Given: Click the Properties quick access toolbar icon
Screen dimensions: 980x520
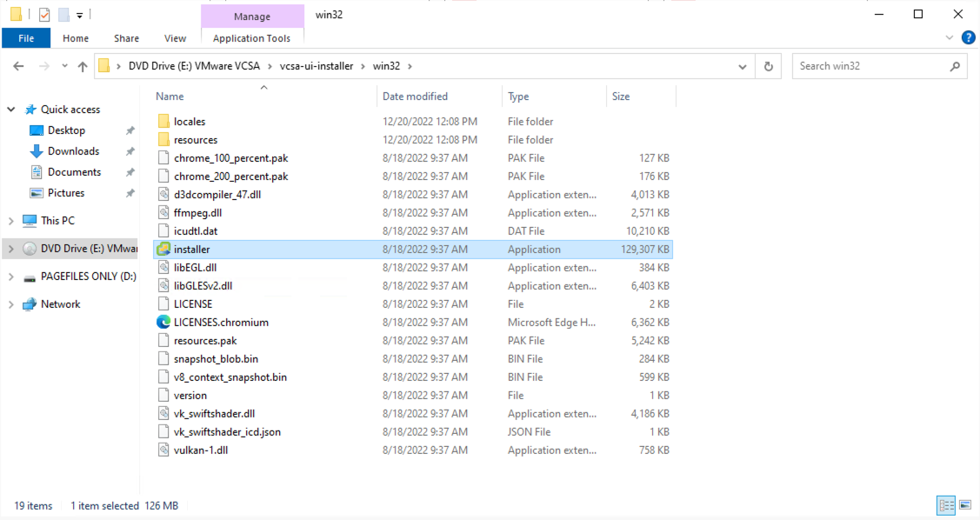Looking at the screenshot, I should [43, 15].
